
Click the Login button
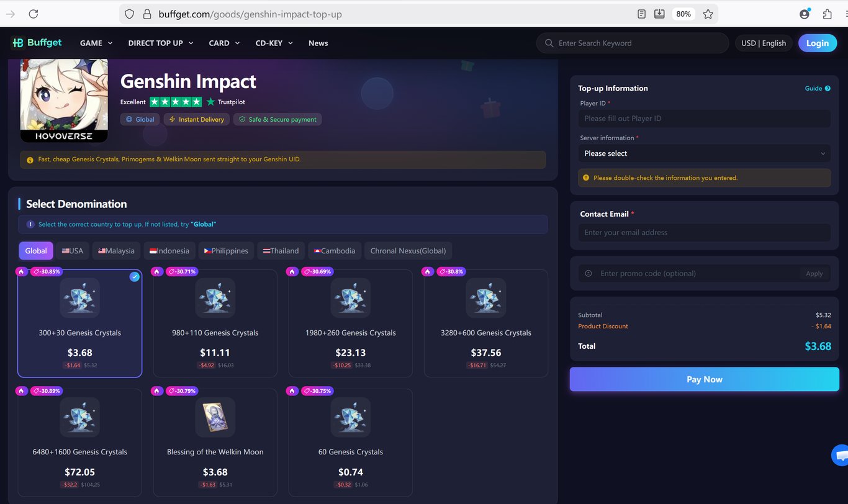click(818, 43)
